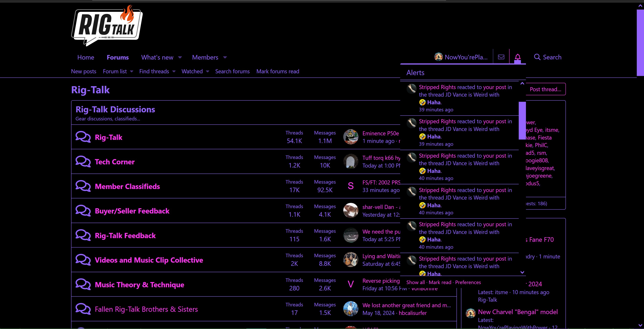Click Mark read in alerts footer
Screen dimensions: 644x329
click(x=440, y=282)
